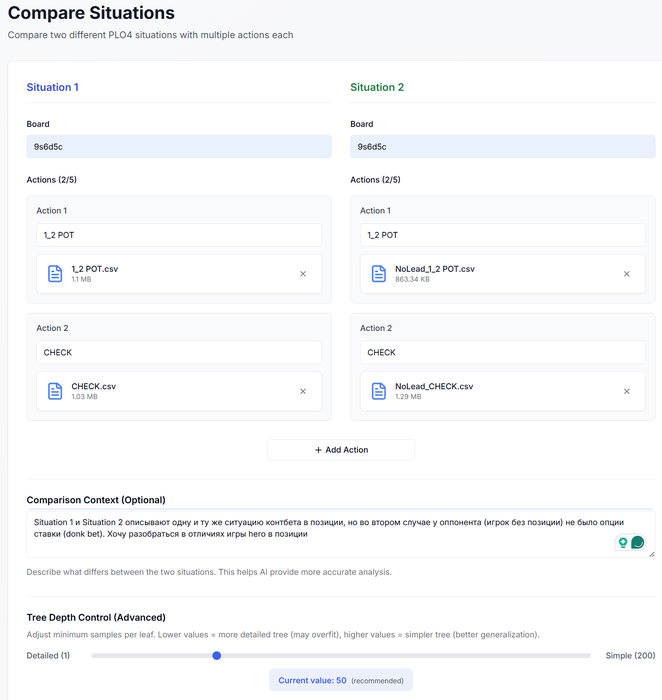Viewport: 662px width, 700px height.
Task: Click the dark green round icon in the context box
Action: pyautogui.click(x=638, y=542)
